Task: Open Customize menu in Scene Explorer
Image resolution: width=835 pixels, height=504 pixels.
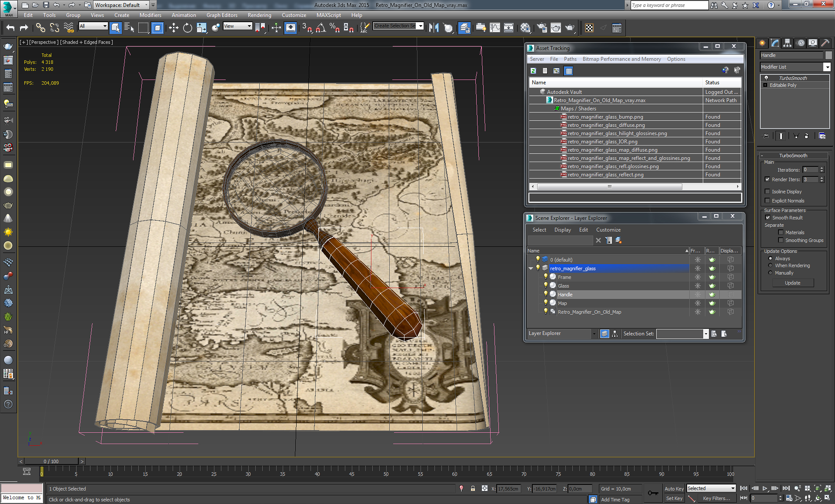Action: pos(608,230)
